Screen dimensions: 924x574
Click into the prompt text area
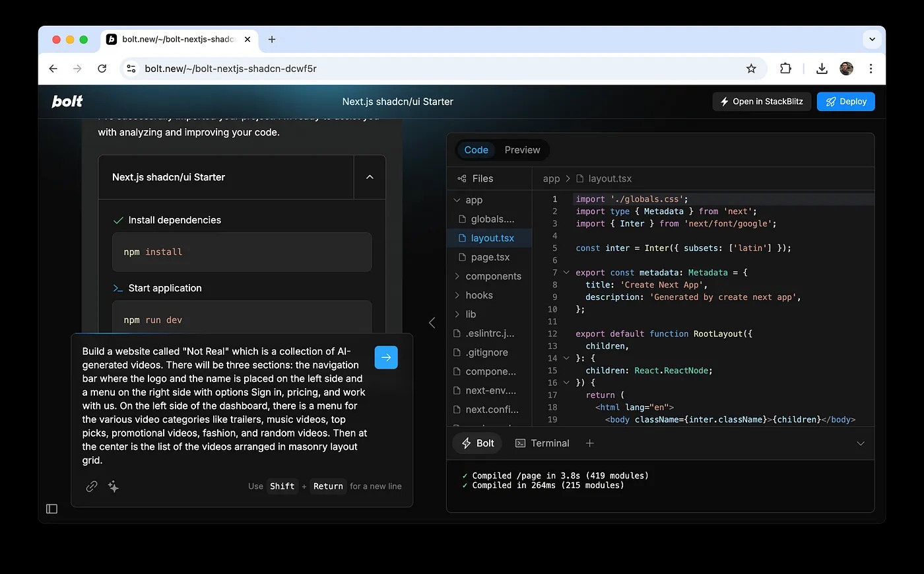(x=224, y=406)
